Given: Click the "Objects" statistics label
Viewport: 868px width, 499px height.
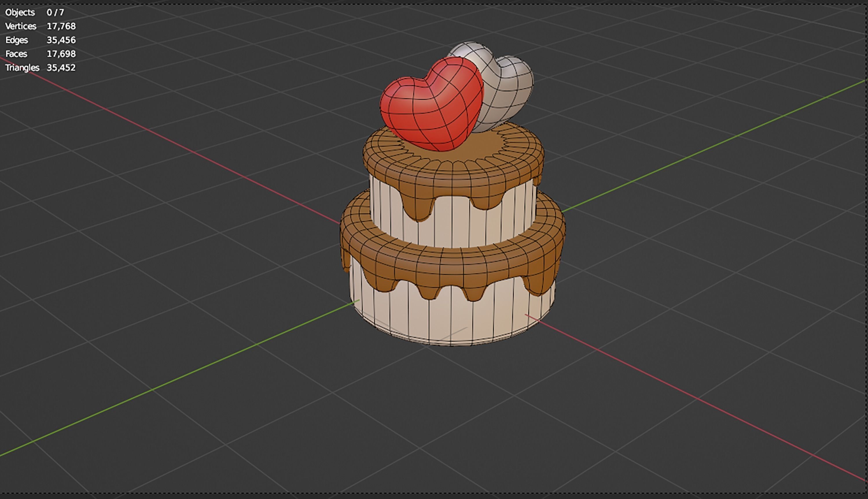Looking at the screenshot, I should click(x=20, y=13).
